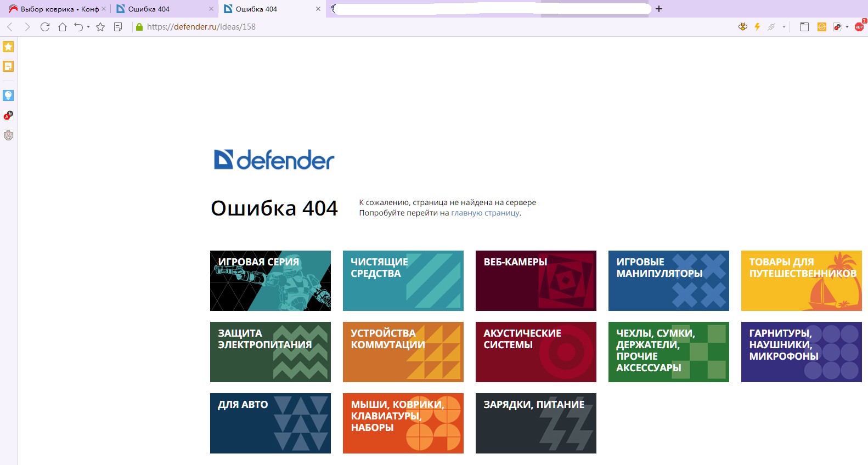Restore the last closed tab via undo arrow
This screenshot has height=465, width=868.
(x=78, y=27)
